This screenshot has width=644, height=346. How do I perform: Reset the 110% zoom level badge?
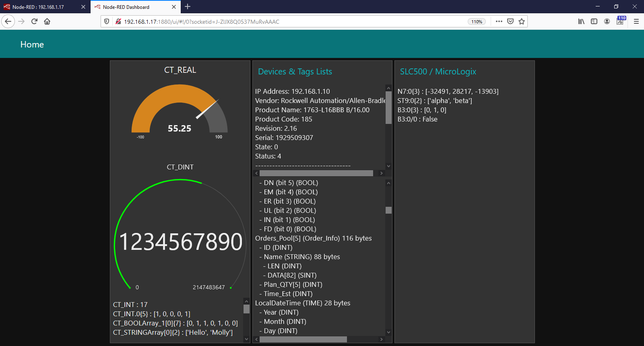(x=477, y=22)
